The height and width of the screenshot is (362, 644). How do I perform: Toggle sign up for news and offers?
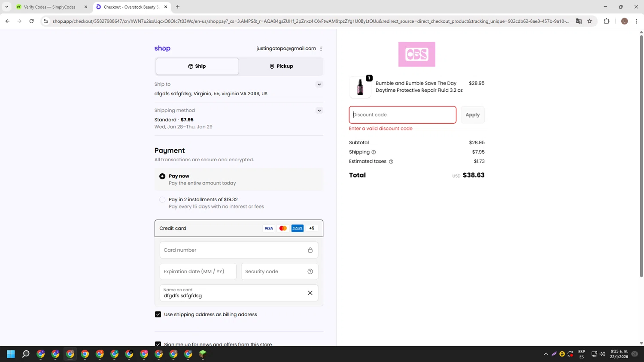[158, 344]
